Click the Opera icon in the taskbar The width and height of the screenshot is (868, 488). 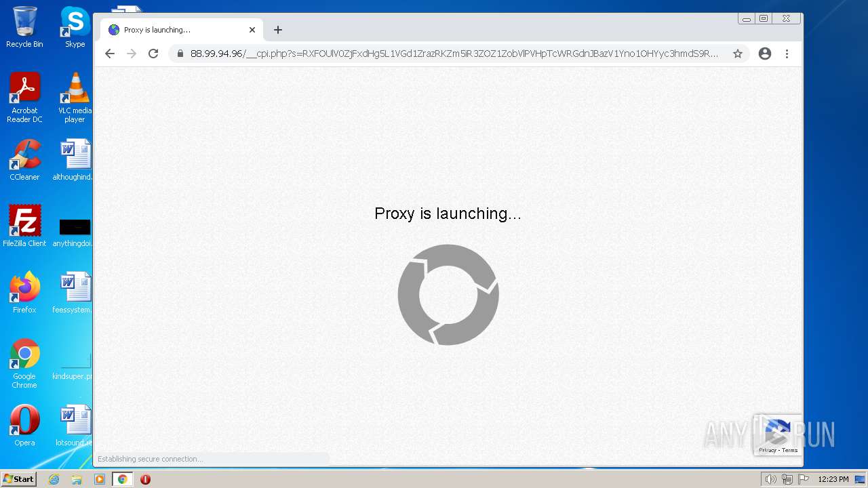click(x=145, y=479)
